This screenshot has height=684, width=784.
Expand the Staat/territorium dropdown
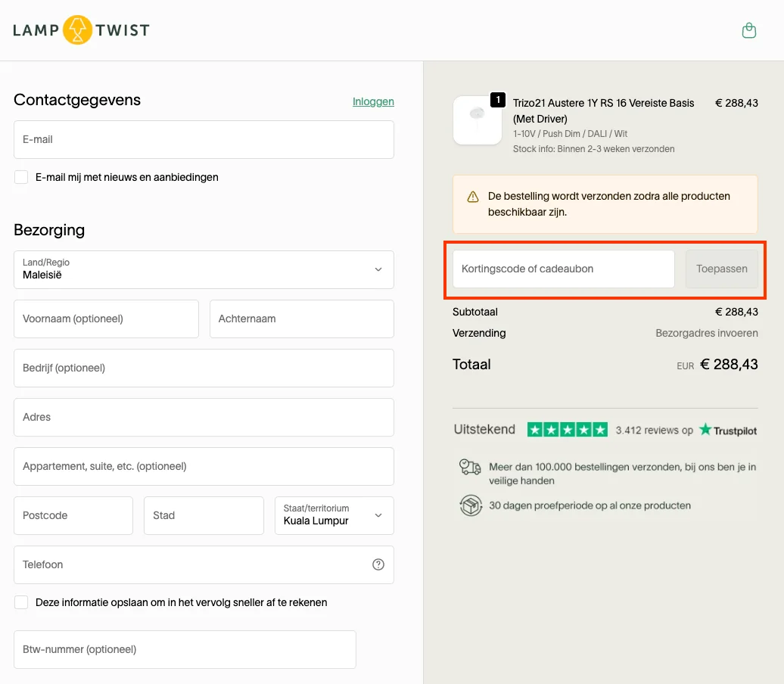pyautogui.click(x=334, y=515)
